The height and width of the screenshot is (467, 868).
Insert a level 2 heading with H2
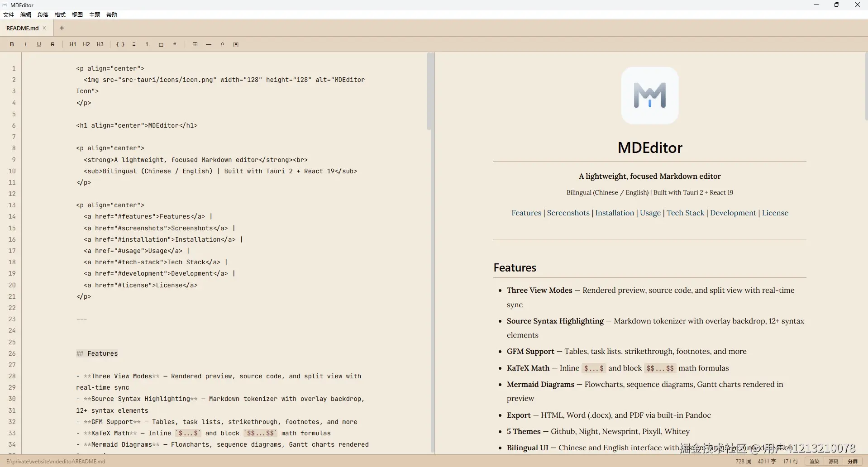coord(86,44)
